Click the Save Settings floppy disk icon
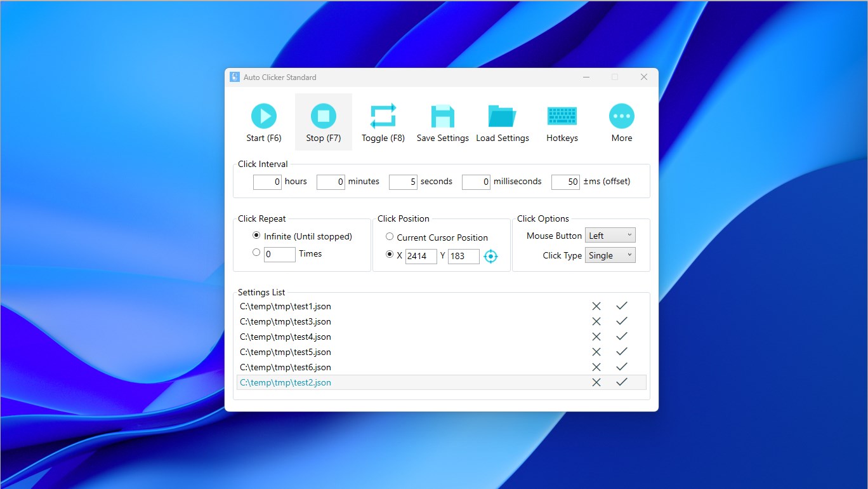 point(443,116)
